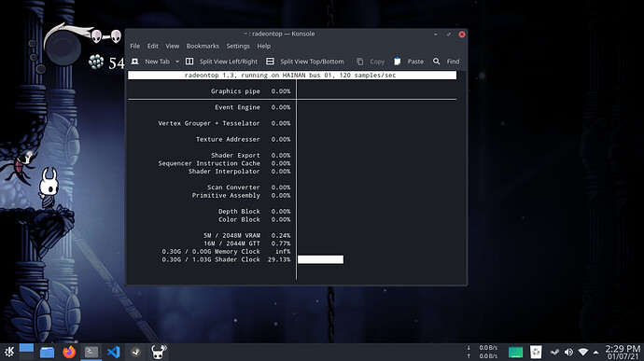Open the Bookmarks menu
Viewport: 644px width, 361px height.
click(x=203, y=46)
